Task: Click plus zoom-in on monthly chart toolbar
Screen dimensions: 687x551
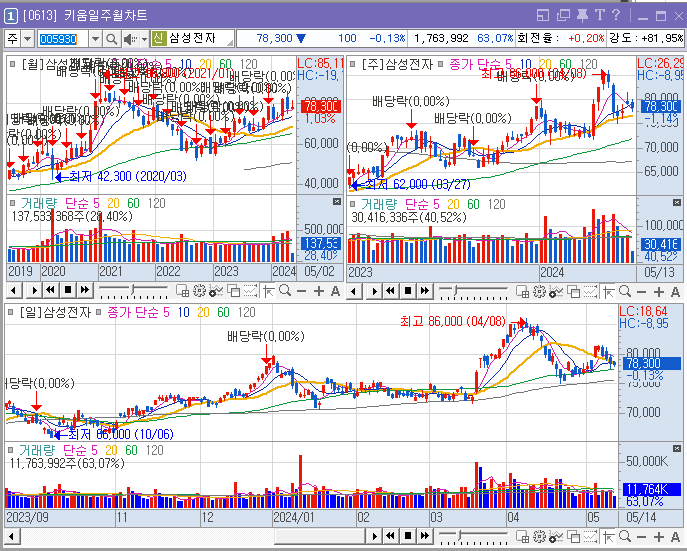Action: point(319,291)
